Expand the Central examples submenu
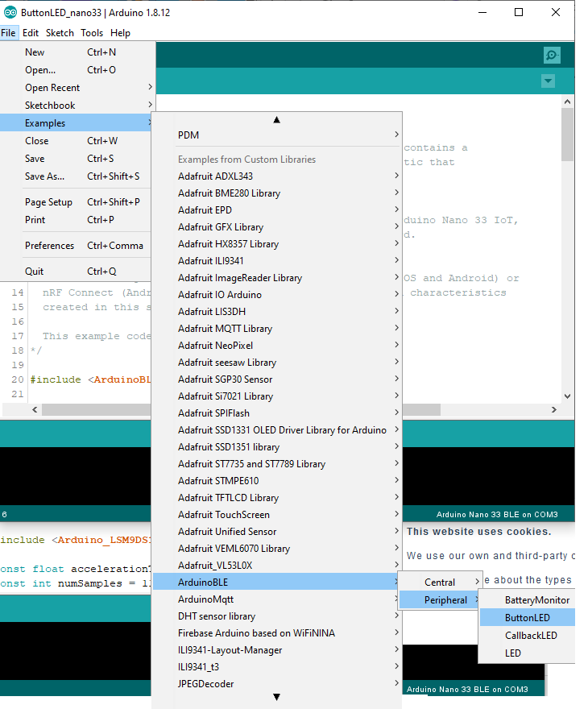The width and height of the screenshot is (588, 709). click(x=441, y=583)
